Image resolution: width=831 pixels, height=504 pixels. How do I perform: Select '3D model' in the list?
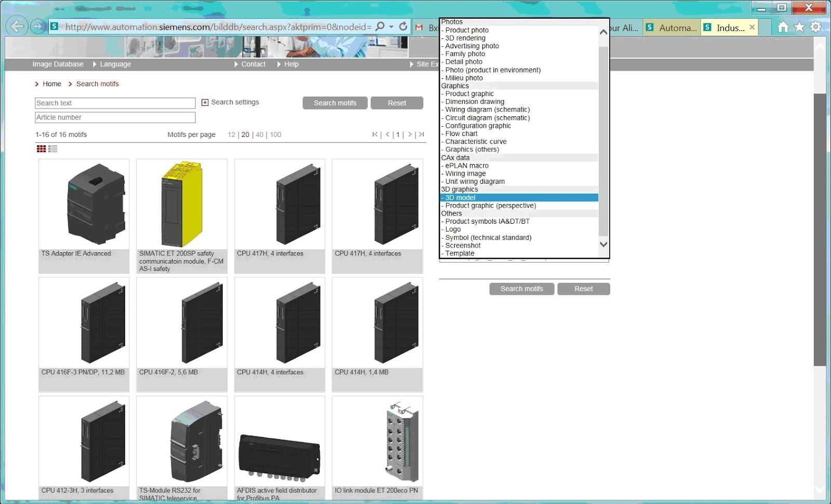pos(519,198)
